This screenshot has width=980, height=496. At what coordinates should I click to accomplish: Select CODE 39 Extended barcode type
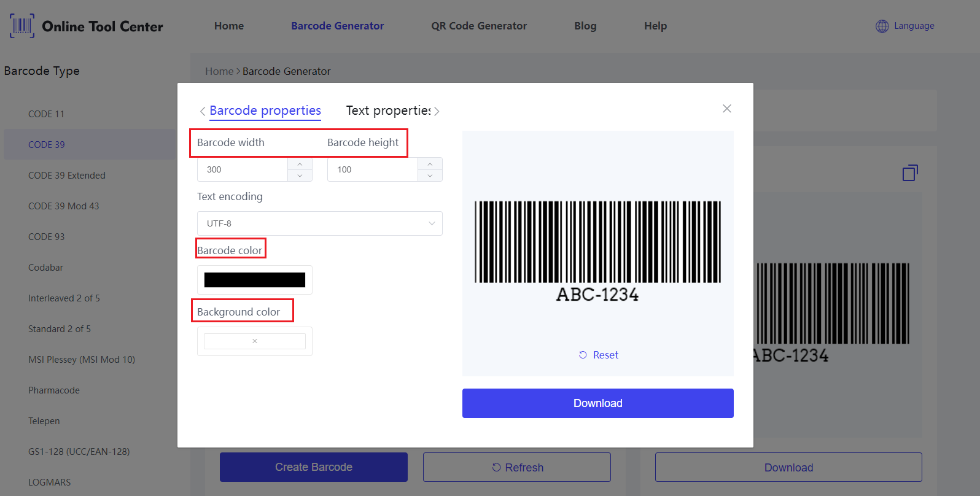tap(67, 176)
